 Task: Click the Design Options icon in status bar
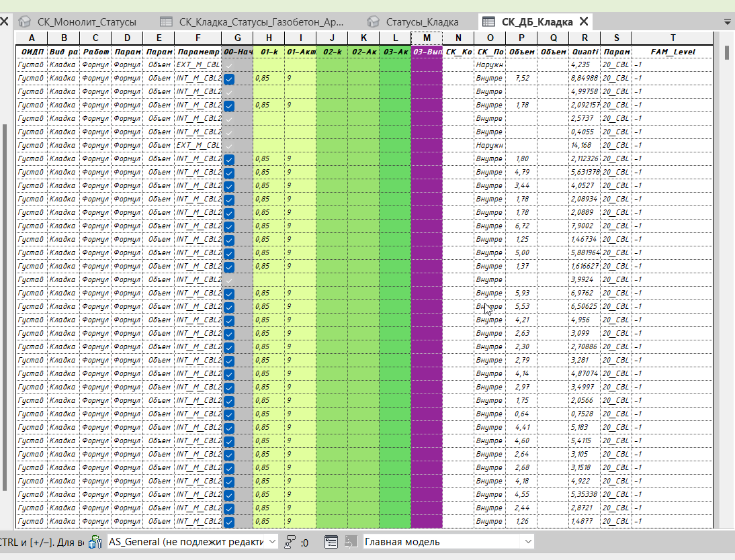[331, 542]
